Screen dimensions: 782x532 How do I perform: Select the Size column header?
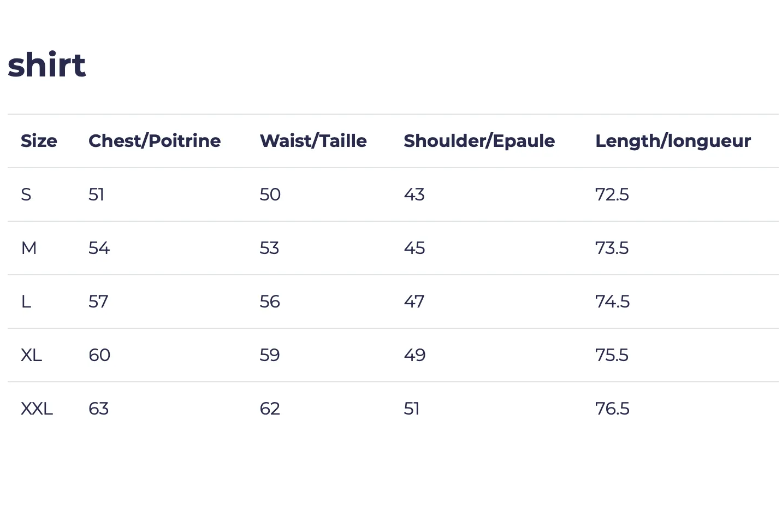pos(39,141)
